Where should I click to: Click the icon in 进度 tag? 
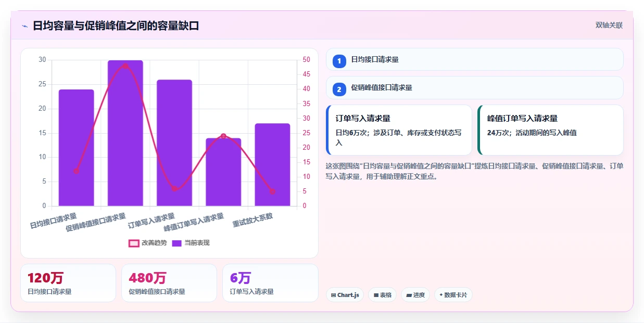pos(409,295)
